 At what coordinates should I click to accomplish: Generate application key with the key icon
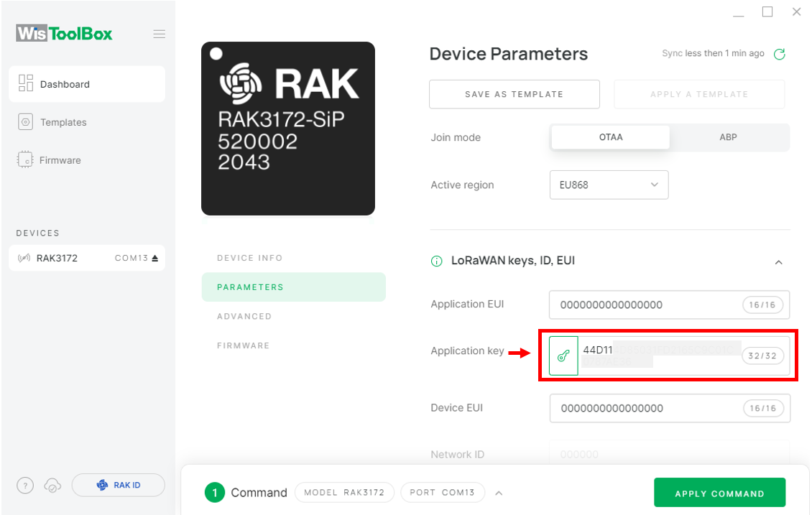click(x=563, y=356)
